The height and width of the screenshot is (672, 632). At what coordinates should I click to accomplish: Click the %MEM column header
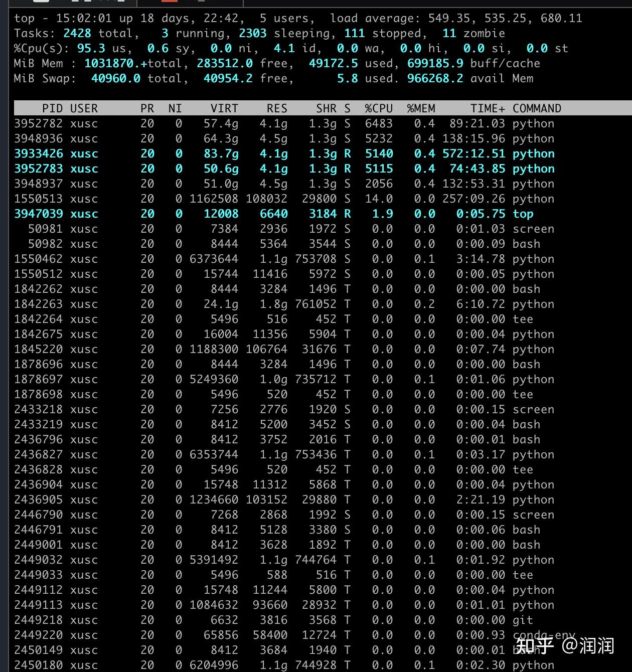(x=421, y=108)
